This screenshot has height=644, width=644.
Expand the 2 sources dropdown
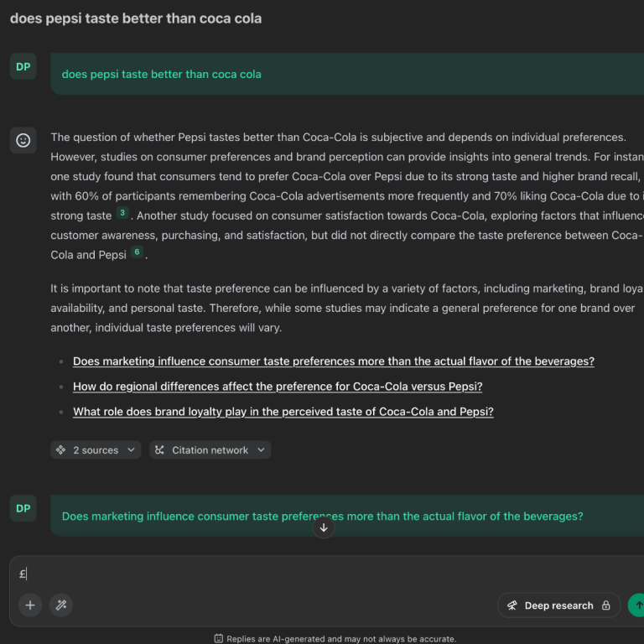[96, 450]
